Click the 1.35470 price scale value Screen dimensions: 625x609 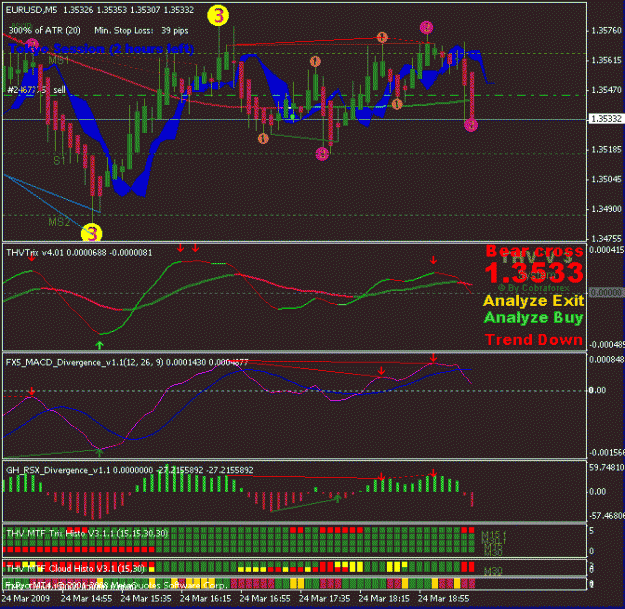[x=606, y=90]
